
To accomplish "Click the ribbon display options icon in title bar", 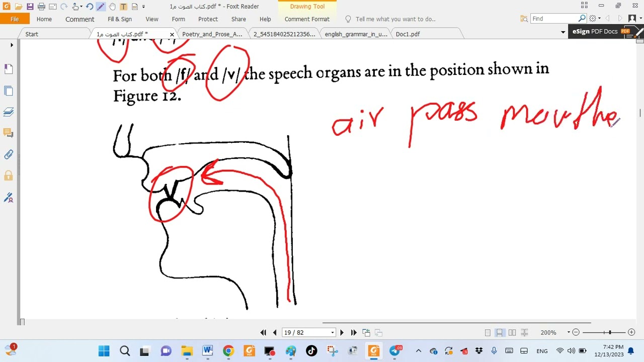I will pyautogui.click(x=584, y=6).
